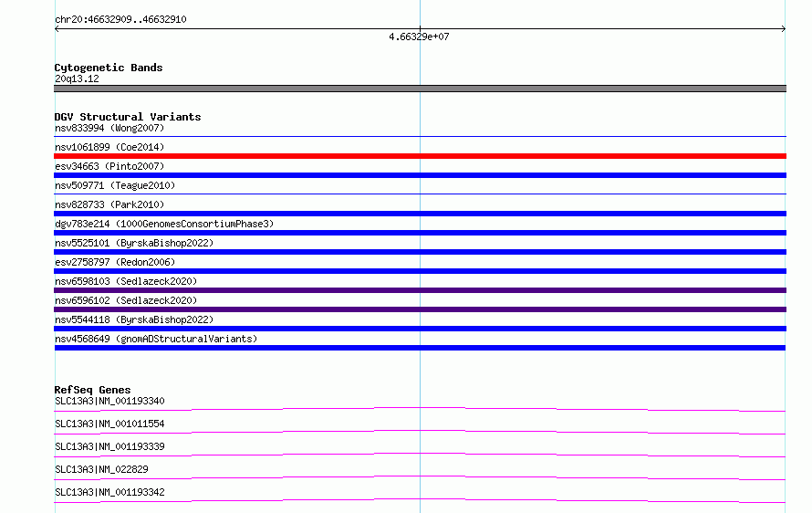Open transcript SLC13A3|NM_022829
Viewport: 812px width, 513px height.
pyautogui.click(x=101, y=469)
